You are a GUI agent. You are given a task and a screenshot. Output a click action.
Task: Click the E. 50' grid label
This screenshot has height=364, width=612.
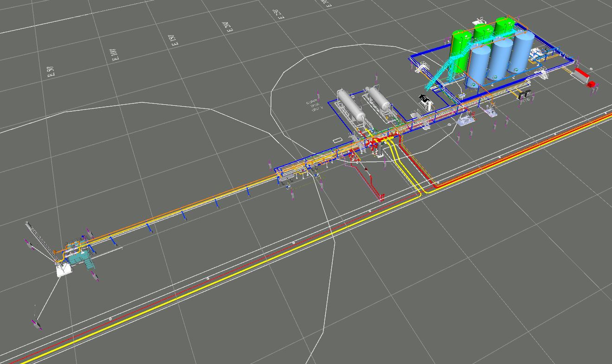pos(51,71)
